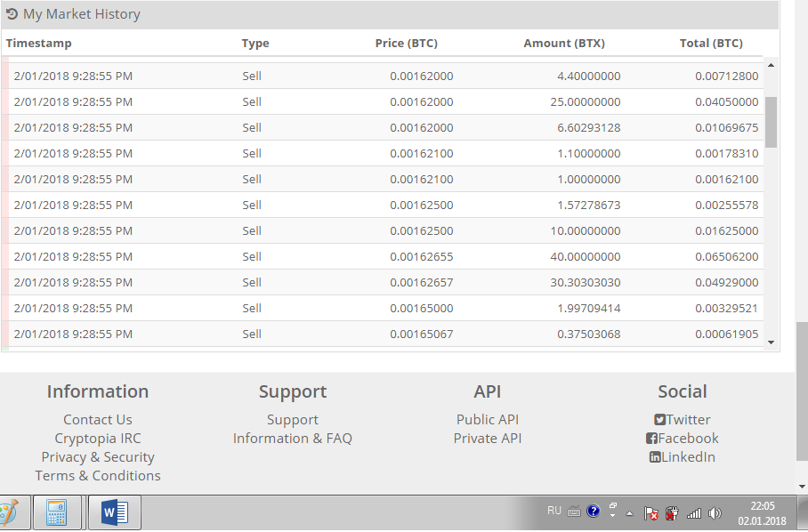The image size is (808, 532).
Task: Open Microsoft Word from the taskbar
Action: point(114,513)
